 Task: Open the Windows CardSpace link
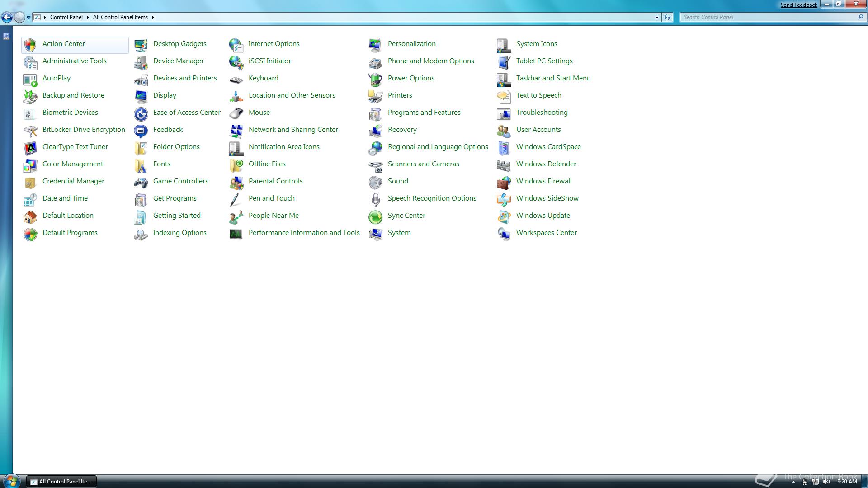548,147
